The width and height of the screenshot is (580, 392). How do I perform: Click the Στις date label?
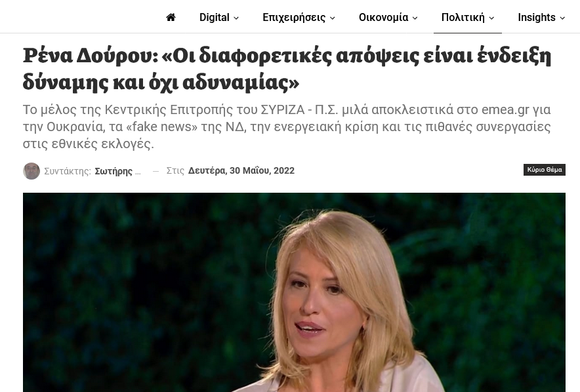pyautogui.click(x=175, y=170)
